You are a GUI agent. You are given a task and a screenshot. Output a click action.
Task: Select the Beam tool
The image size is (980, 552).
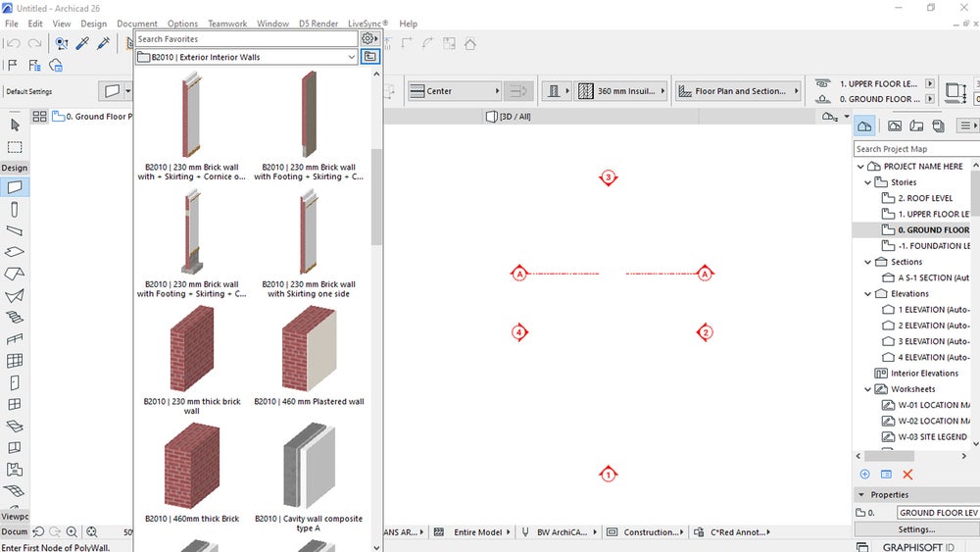(x=15, y=230)
